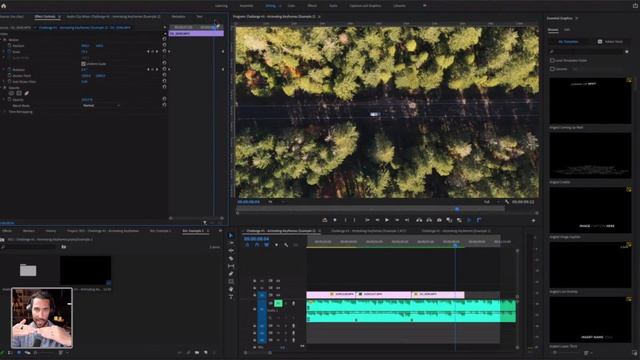The image size is (640, 360).
Task: Select the Type tool
Action: pyautogui.click(x=231, y=297)
